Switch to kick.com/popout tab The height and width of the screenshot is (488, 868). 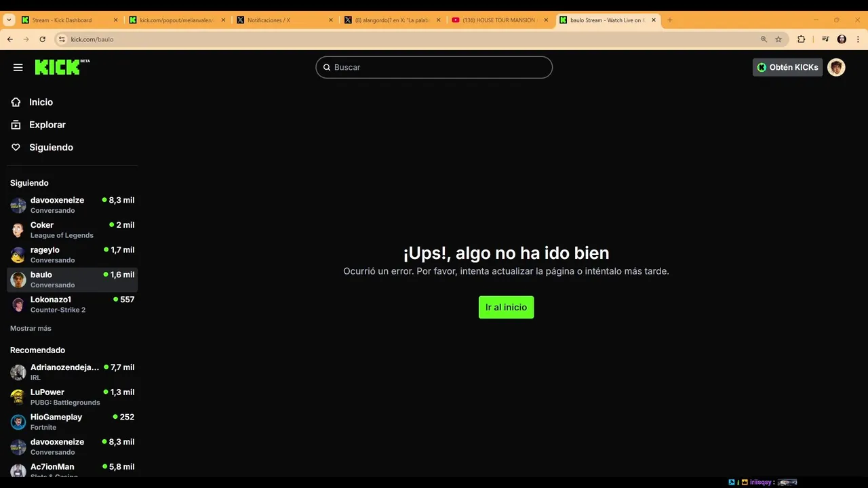pyautogui.click(x=177, y=20)
